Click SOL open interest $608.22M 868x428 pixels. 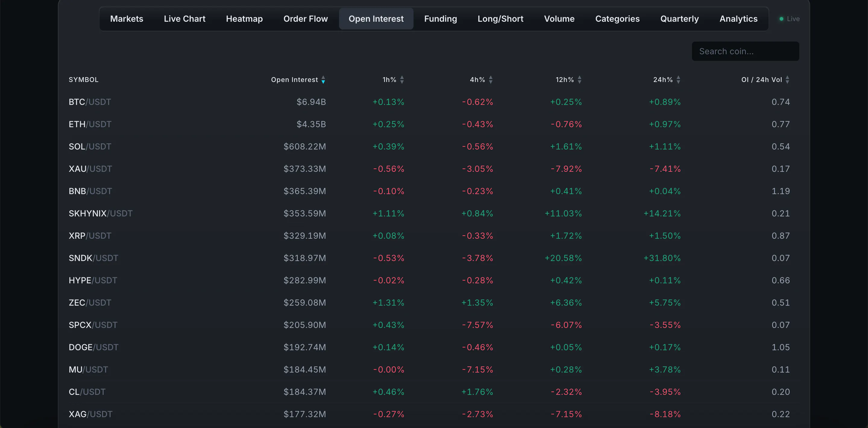tap(305, 146)
